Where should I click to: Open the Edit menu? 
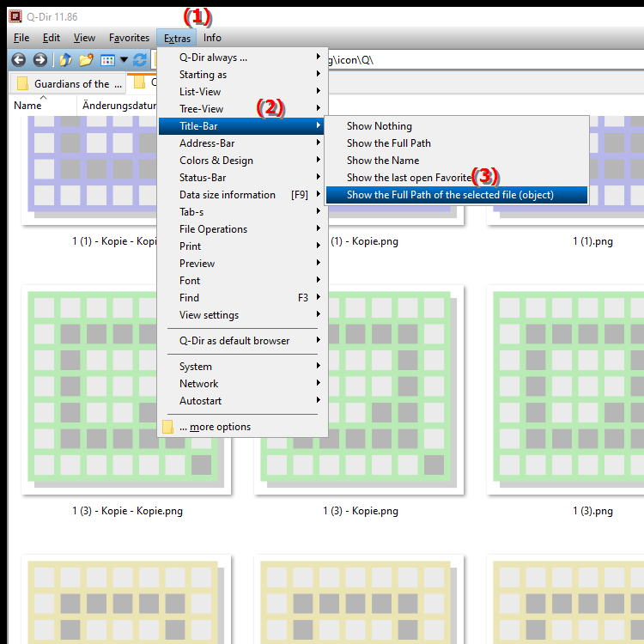pyautogui.click(x=52, y=38)
